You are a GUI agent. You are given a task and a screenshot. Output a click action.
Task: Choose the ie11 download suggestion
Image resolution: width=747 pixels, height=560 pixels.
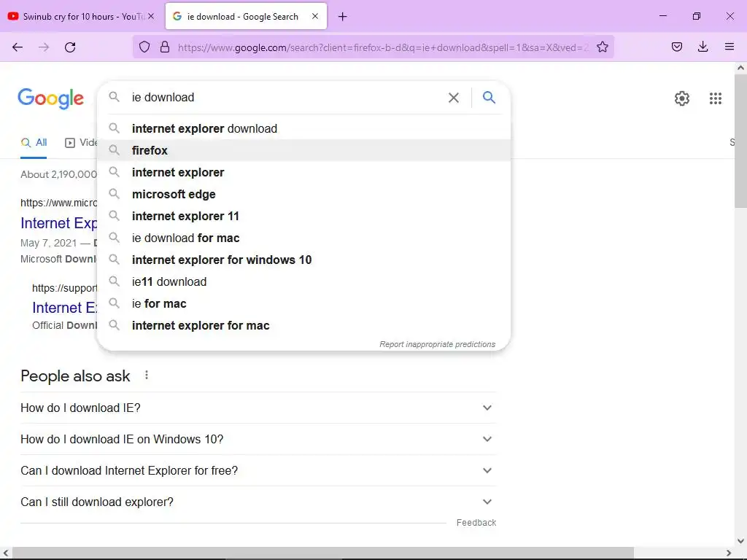click(303, 282)
